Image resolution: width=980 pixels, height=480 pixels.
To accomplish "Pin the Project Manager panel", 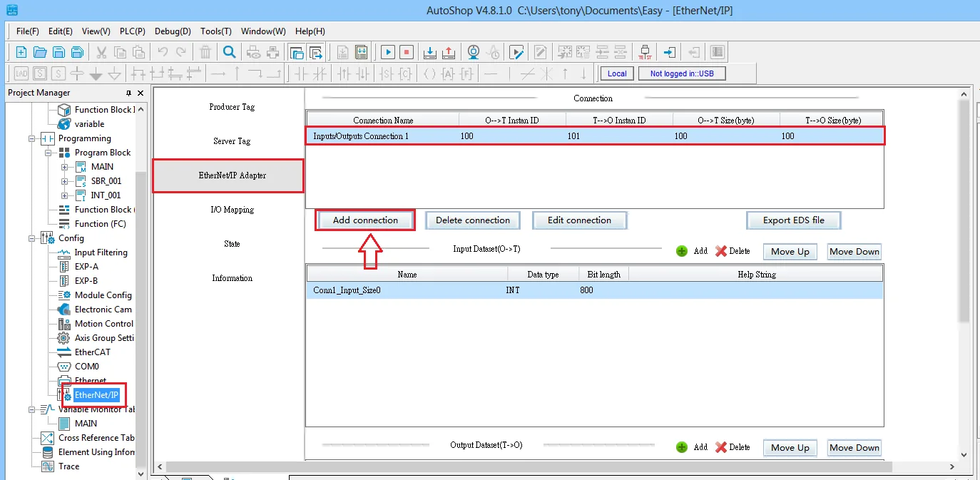I will point(128,93).
